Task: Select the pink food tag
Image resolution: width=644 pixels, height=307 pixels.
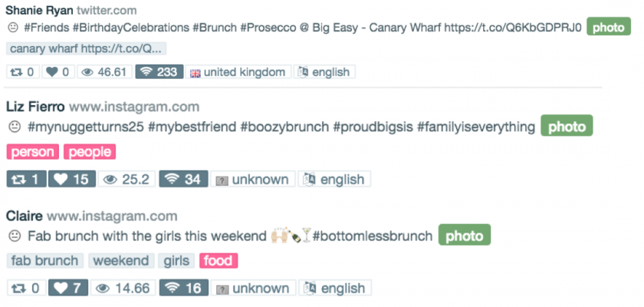Action: [x=219, y=261]
